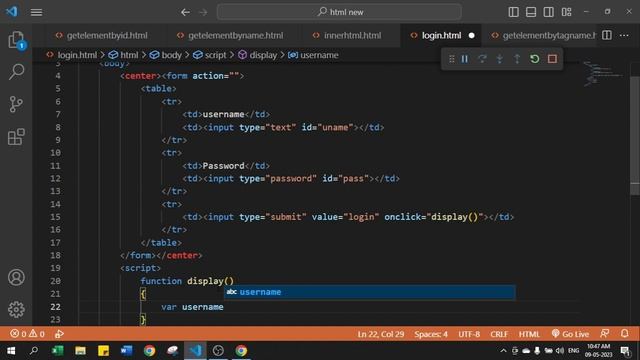Image resolution: width=640 pixels, height=360 pixels.
Task: Toggle the primary side bar layout icon
Action: pyautogui.click(x=513, y=12)
